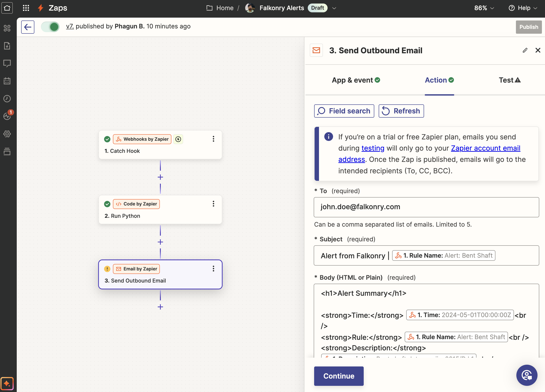Click the Continue button
545x392 pixels.
coord(339,376)
